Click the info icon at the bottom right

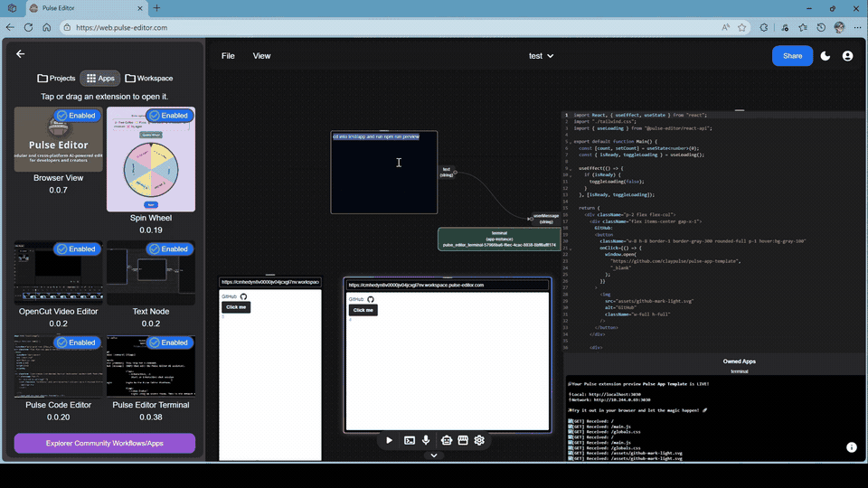(x=852, y=447)
